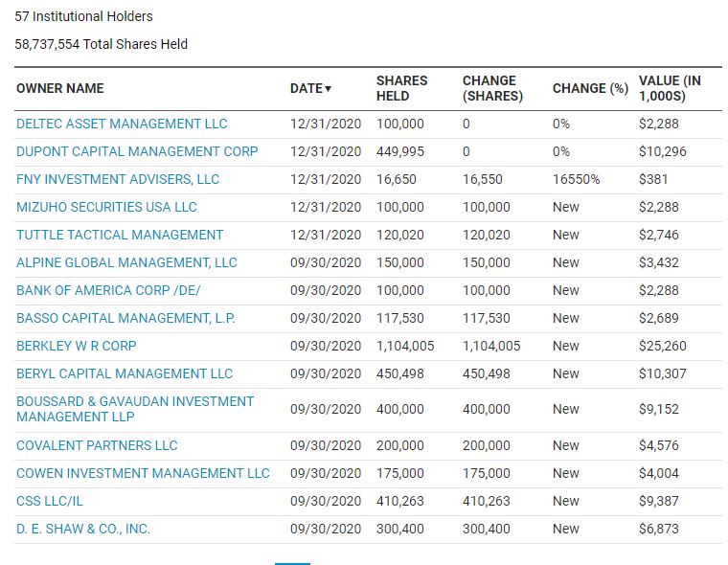
Task: Open D. E. SHAW & CO., INC. link
Action: [83, 529]
